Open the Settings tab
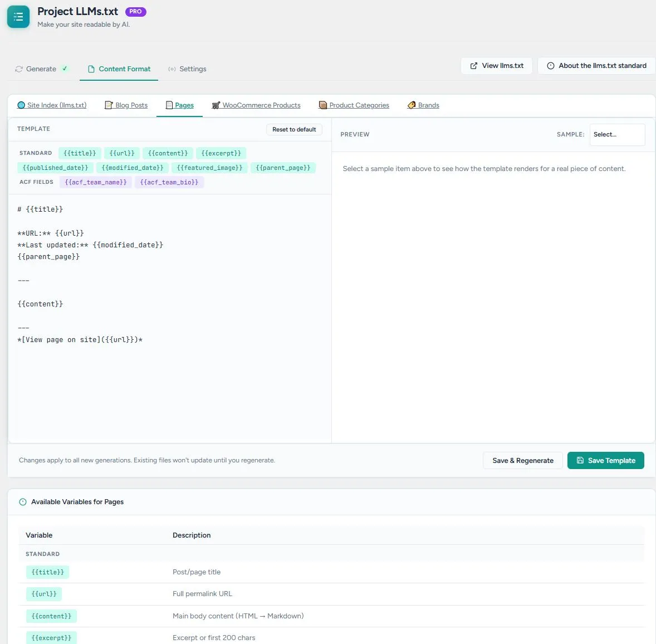The height and width of the screenshot is (644, 656). pos(188,69)
